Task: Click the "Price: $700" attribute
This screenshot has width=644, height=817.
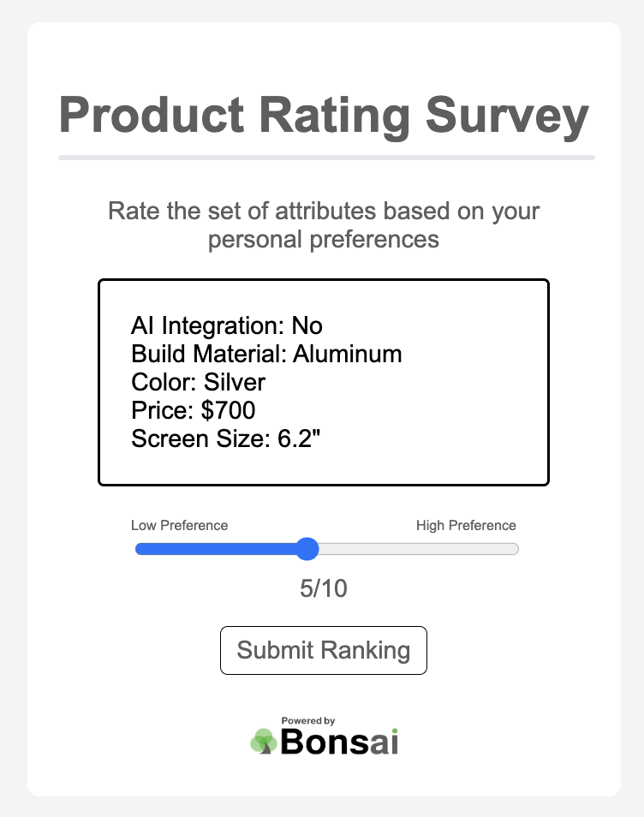Action: [193, 410]
